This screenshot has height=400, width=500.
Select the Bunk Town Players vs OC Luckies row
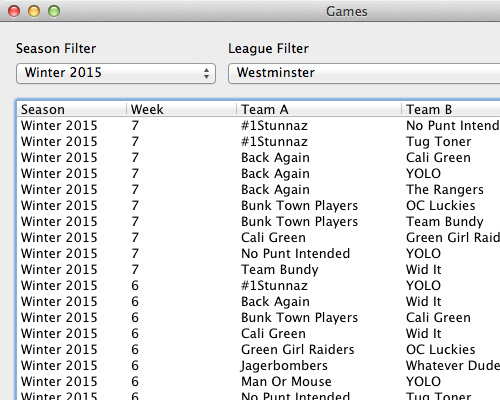tap(259, 206)
